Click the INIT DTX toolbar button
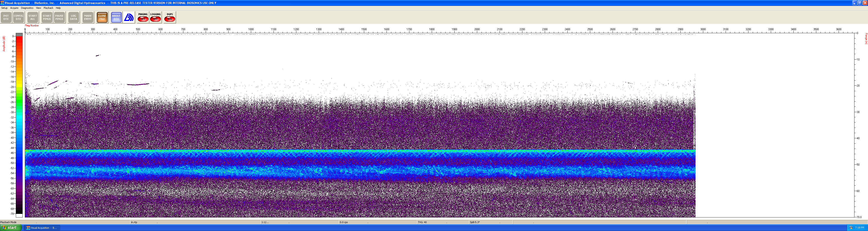 coord(6,18)
